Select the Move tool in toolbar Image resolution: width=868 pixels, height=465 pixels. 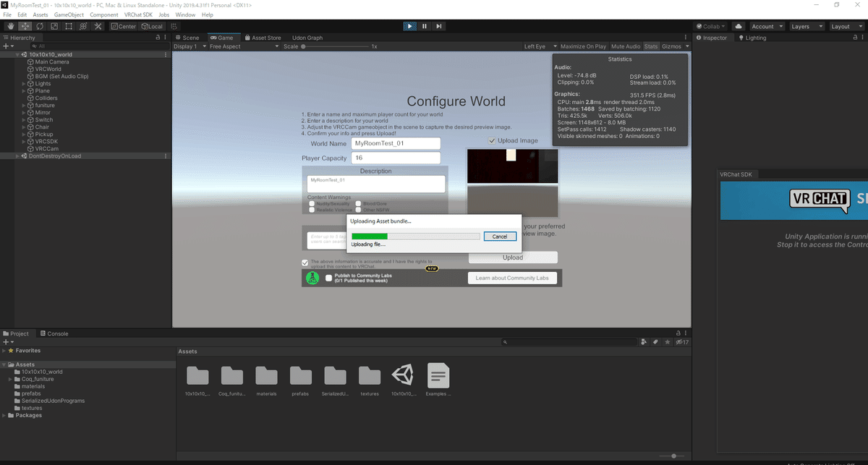pyautogui.click(x=25, y=27)
